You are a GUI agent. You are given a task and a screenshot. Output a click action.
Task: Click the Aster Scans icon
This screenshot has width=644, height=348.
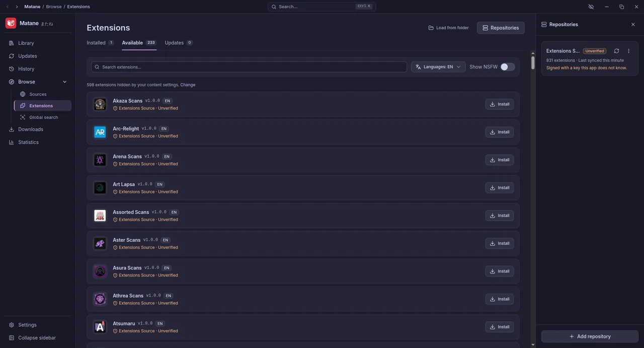click(100, 243)
